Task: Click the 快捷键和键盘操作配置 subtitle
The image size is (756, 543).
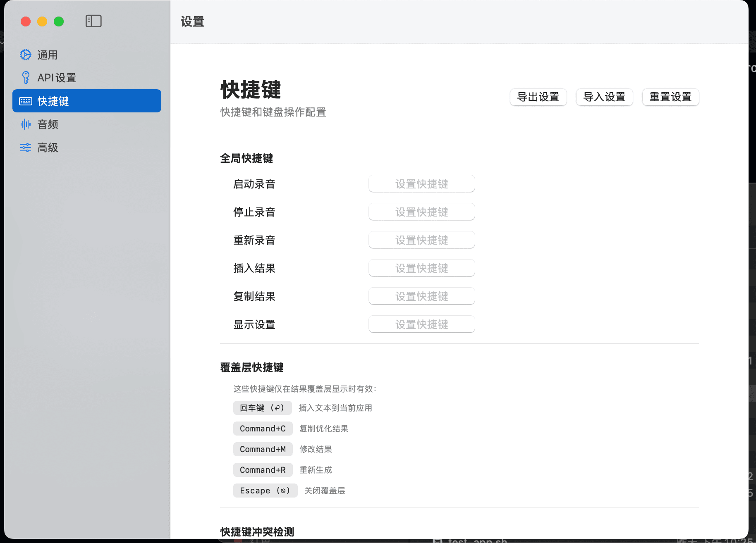Action: 273,112
